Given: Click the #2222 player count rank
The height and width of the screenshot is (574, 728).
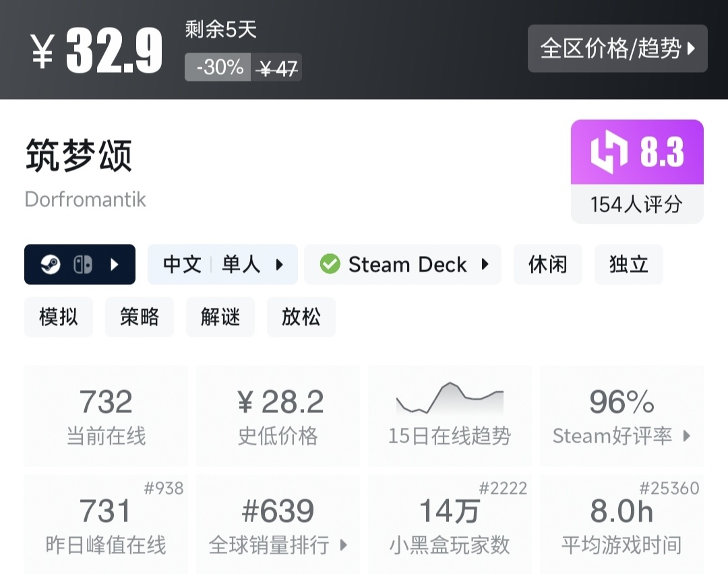Looking at the screenshot, I should (x=503, y=488).
